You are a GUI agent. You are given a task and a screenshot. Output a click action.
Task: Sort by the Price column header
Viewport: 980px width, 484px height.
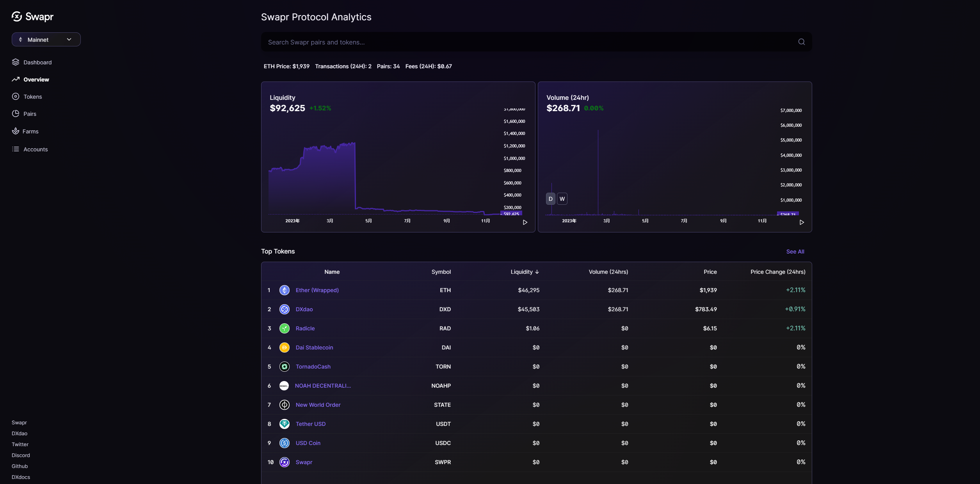[710, 272]
